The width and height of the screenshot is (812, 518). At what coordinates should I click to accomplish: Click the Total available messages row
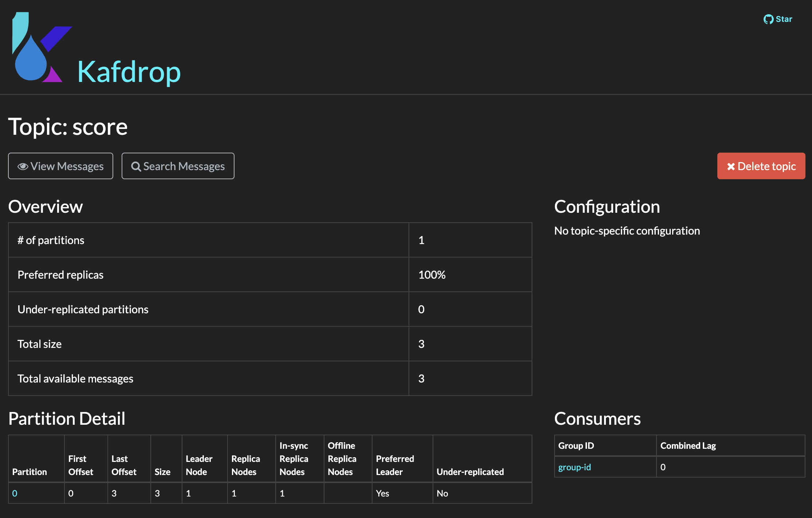point(75,378)
